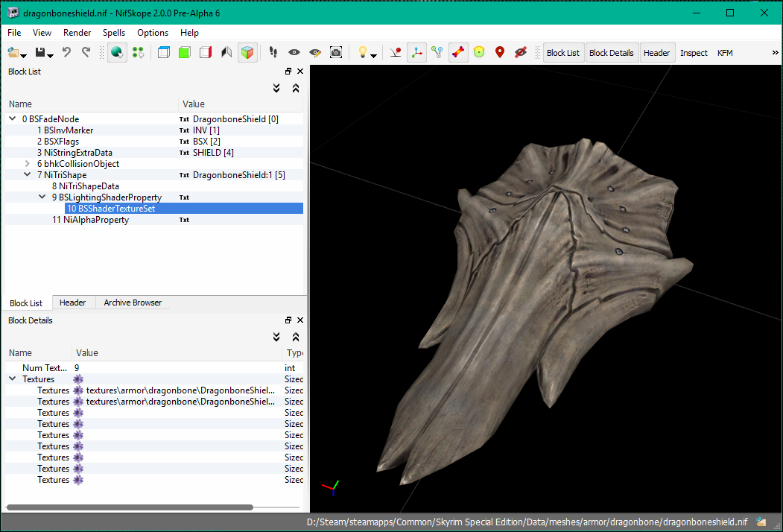
Task: Click the screenshot camera icon
Action: [336, 53]
